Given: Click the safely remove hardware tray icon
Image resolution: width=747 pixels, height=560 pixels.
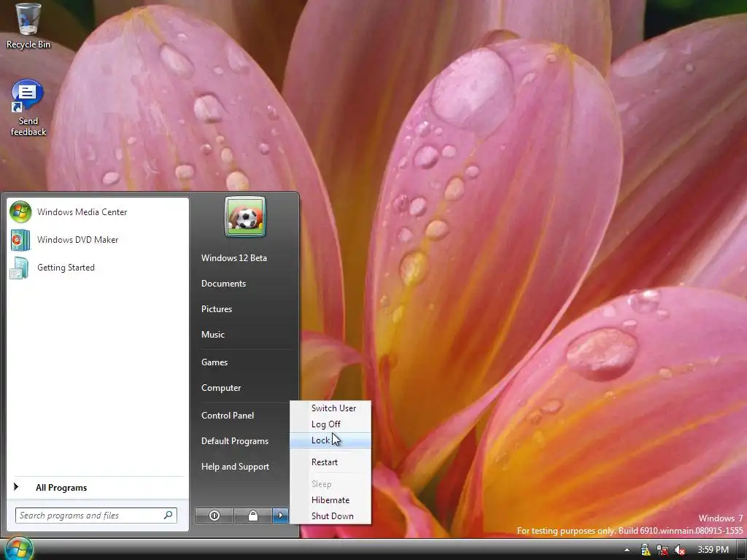Looking at the screenshot, I should [x=646, y=550].
